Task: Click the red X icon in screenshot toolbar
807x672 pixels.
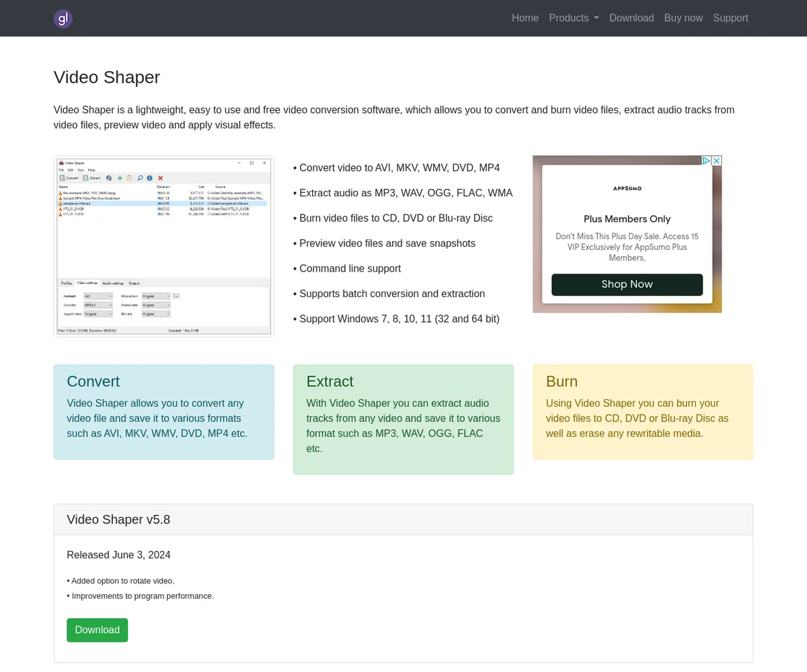Action: [x=160, y=178]
